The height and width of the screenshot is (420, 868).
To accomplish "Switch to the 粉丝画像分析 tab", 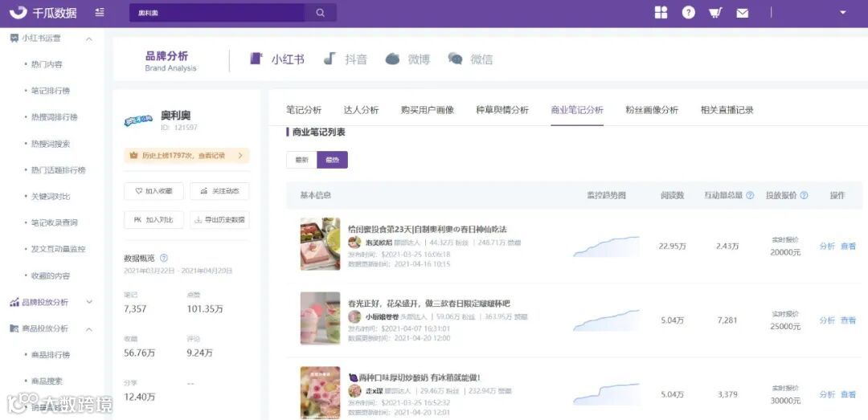I will point(652,109).
